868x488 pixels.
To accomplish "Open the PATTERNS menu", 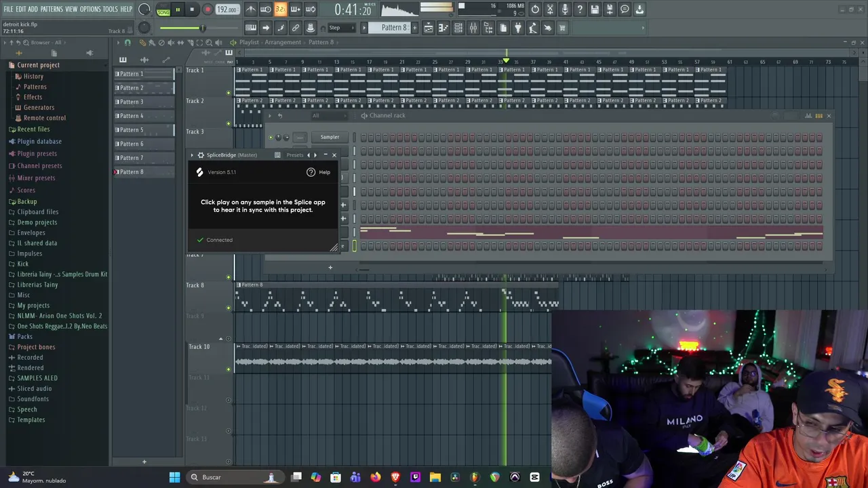I will (52, 9).
